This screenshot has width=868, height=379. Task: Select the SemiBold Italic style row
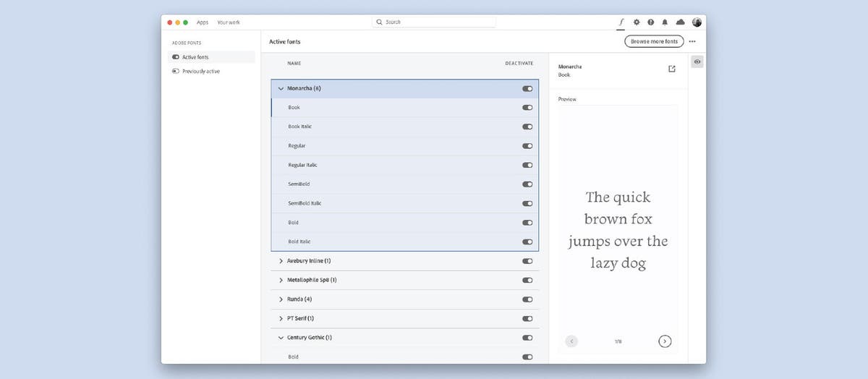tap(405, 203)
